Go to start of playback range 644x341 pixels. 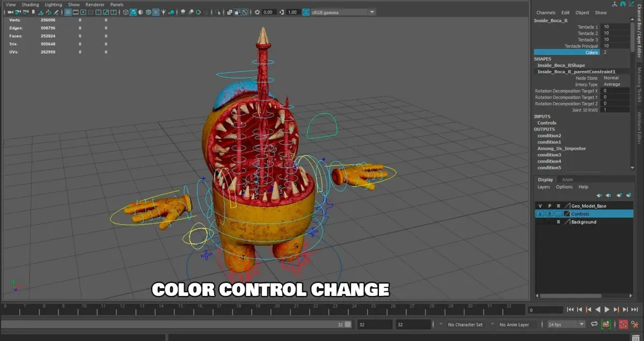[570, 309]
